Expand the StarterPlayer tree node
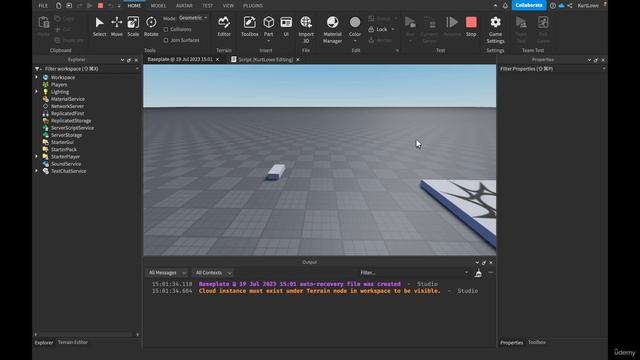This screenshot has width=640, height=360. pyautogui.click(x=37, y=157)
